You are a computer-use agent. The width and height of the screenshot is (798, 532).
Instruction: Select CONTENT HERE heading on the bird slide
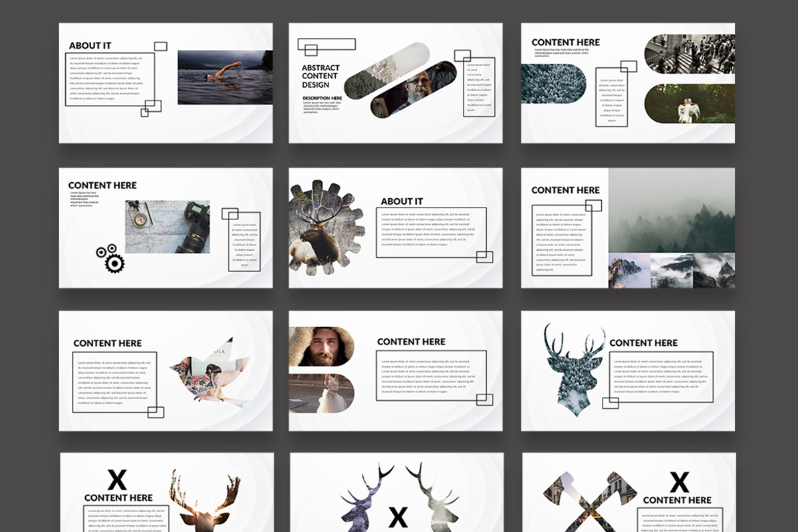click(x=108, y=343)
